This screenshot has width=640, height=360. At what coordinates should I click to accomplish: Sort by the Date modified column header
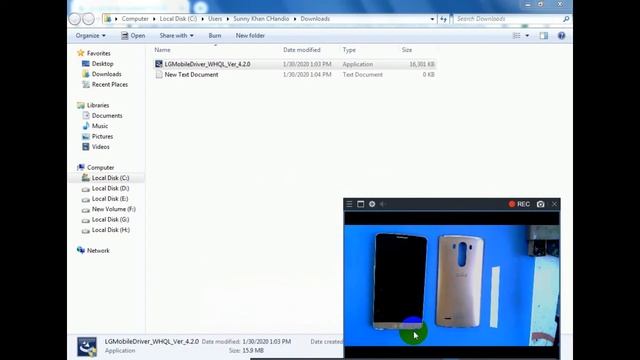pos(302,50)
